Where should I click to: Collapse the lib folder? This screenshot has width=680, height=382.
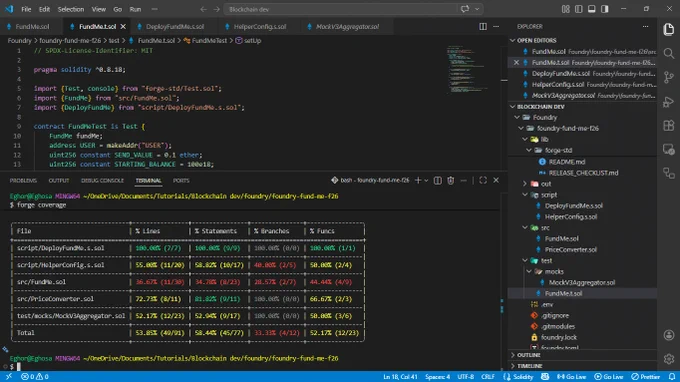tap(544, 139)
